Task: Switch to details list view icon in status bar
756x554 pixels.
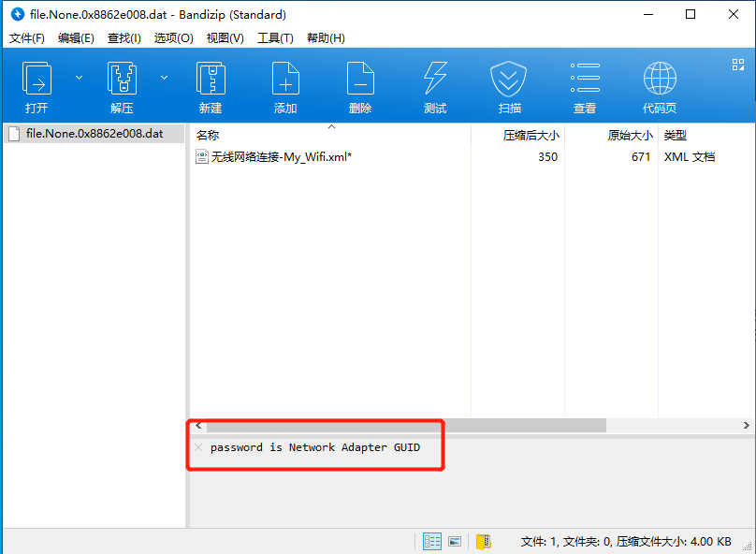Action: point(432,542)
